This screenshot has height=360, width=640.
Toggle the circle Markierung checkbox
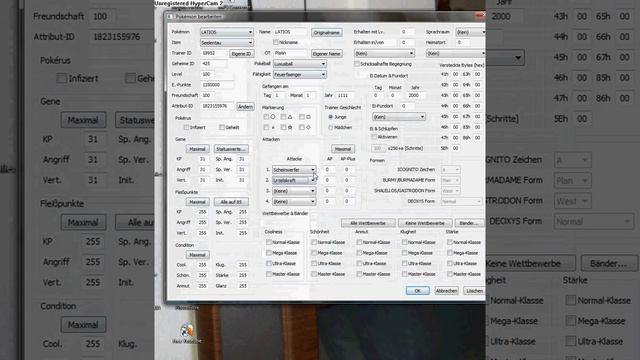pos(266,117)
